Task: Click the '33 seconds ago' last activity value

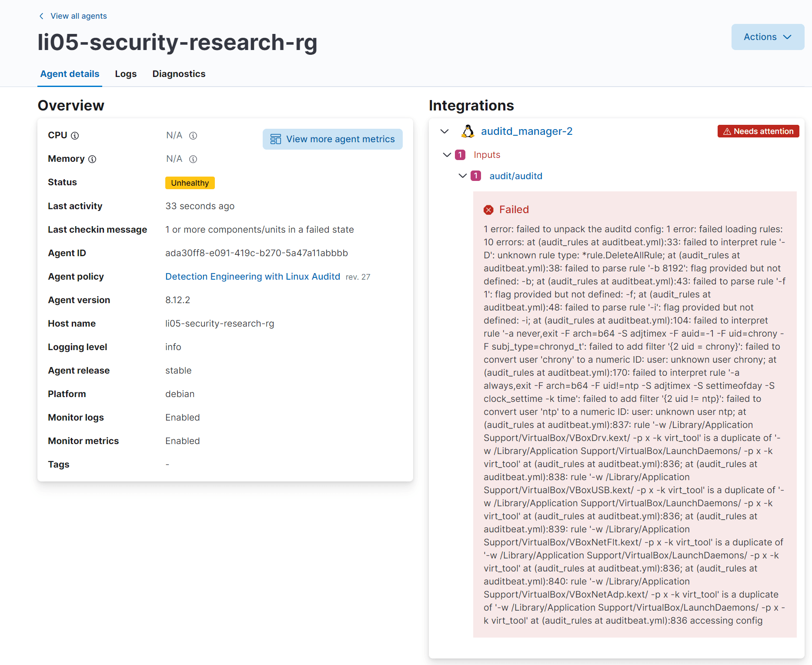Action: (x=200, y=206)
